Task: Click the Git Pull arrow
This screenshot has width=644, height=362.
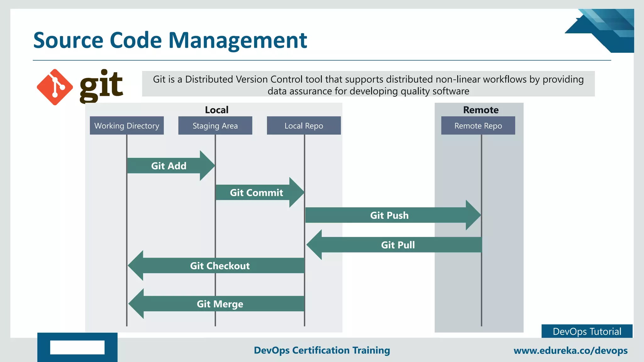Action: point(398,245)
